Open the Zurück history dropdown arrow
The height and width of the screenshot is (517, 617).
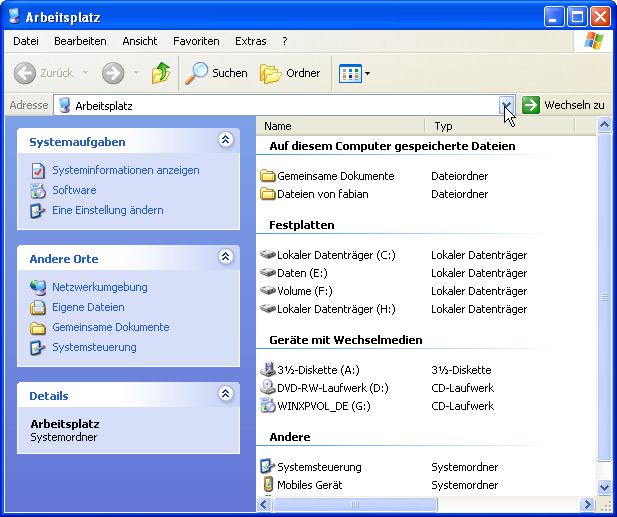point(85,73)
